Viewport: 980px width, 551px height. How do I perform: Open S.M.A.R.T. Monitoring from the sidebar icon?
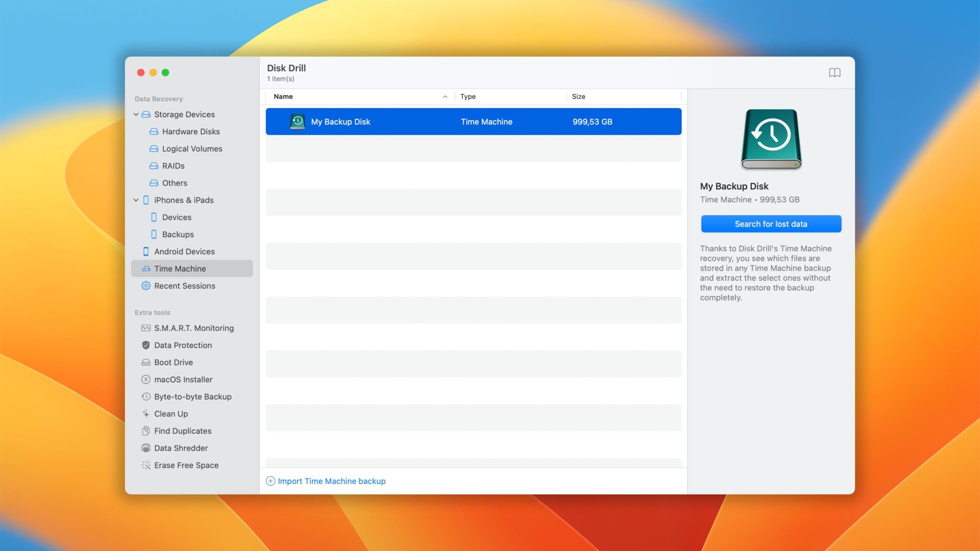[146, 328]
